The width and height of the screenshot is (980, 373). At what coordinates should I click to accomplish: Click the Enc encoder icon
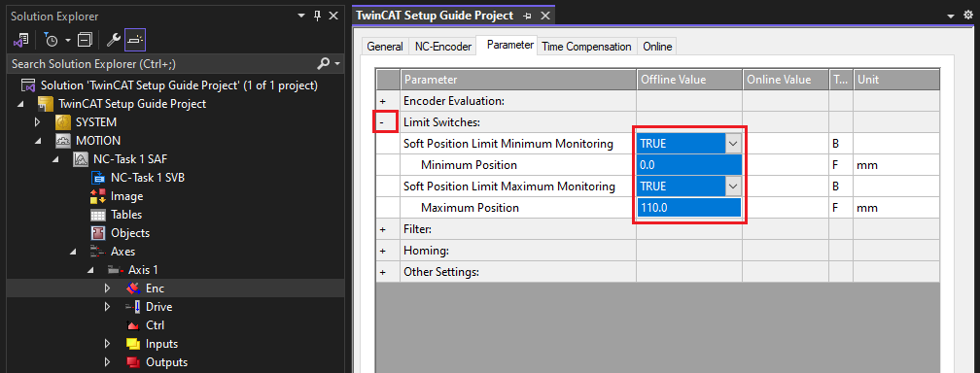point(133,288)
